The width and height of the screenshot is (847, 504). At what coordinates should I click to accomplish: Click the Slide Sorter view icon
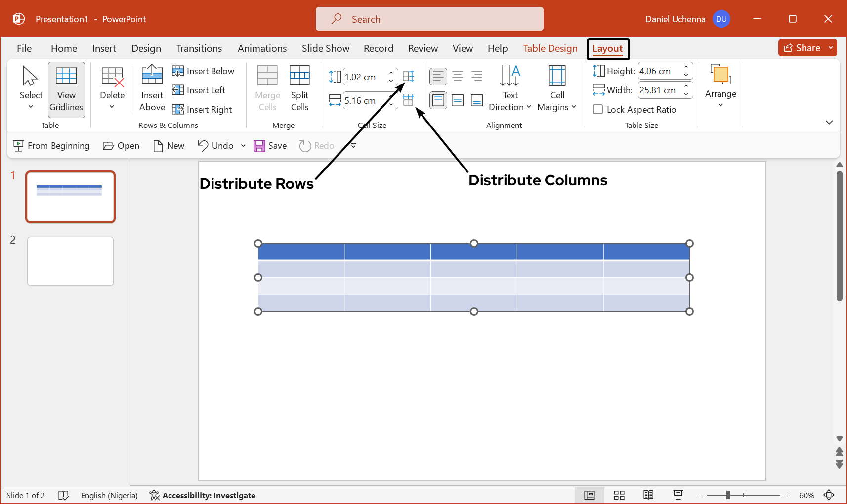pos(619,495)
